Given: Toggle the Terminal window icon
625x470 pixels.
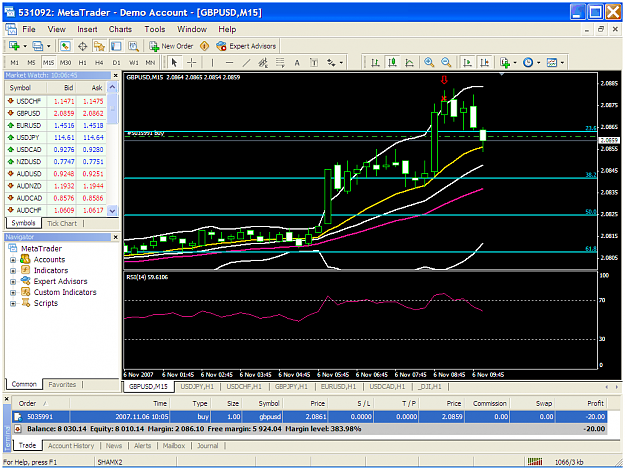Looking at the screenshot, I should (x=116, y=46).
